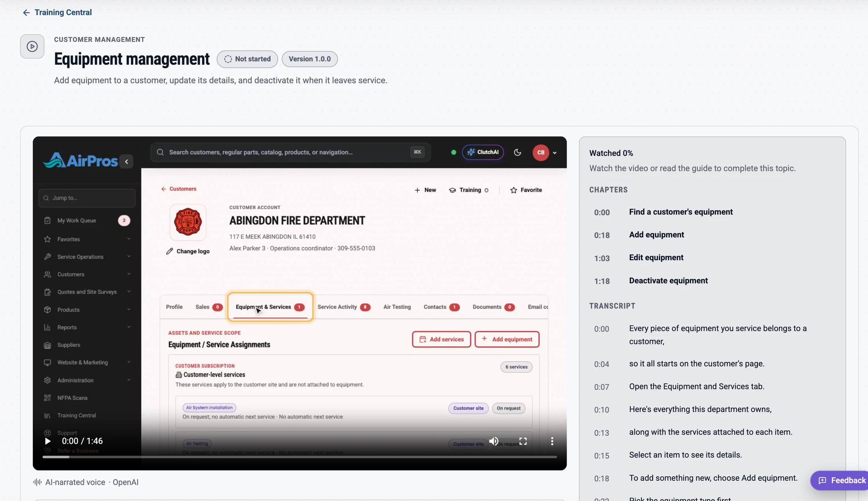Open My Work Queue in sidebar

(x=87, y=220)
